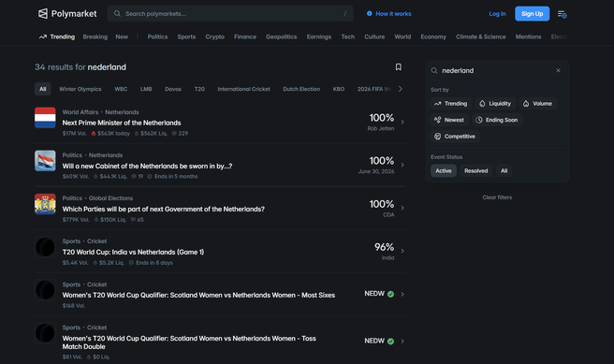
Task: Click the bookmark icon beside results heading
Action: tap(398, 67)
